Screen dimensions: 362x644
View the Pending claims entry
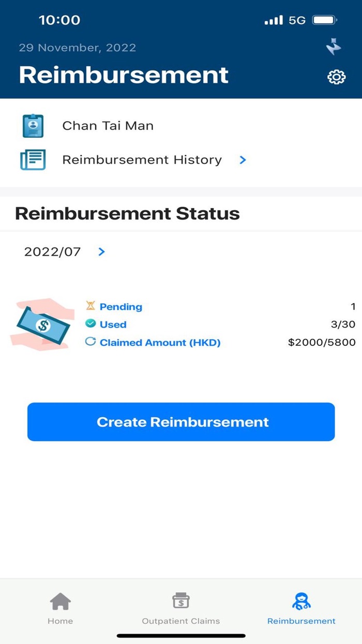(121, 307)
